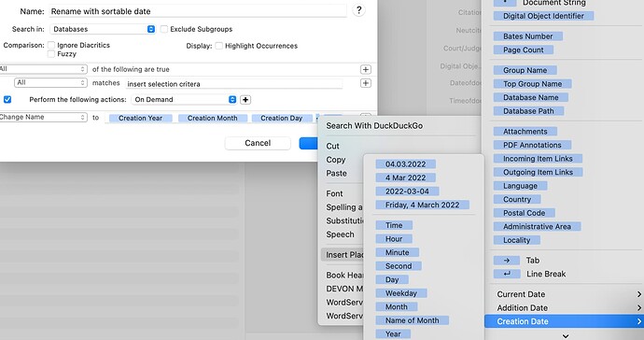Viewport: 644px width, 340px height.
Task: Uncheck Perform the following actions checkbox
Action: point(7,100)
